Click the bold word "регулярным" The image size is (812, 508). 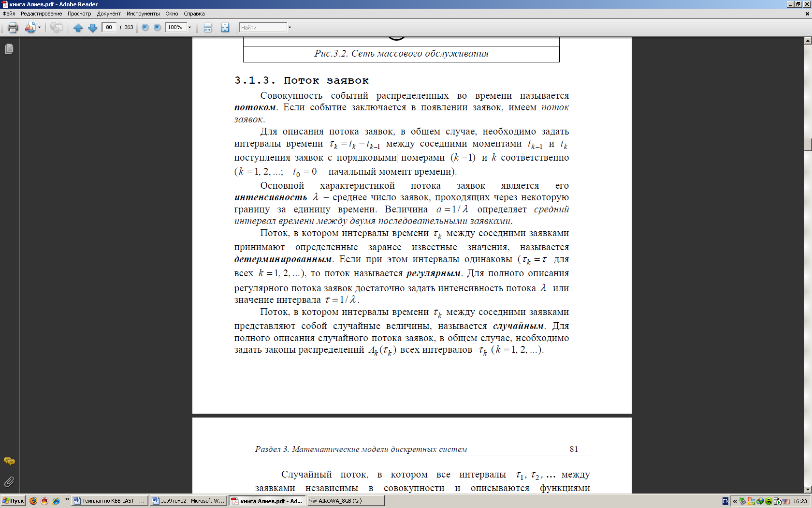pos(434,273)
